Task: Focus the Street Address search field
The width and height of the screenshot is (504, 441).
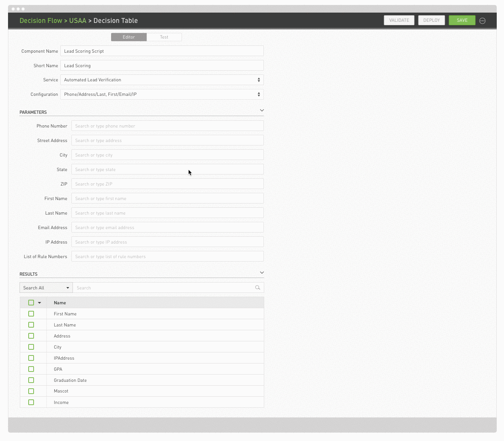Action: (x=167, y=140)
